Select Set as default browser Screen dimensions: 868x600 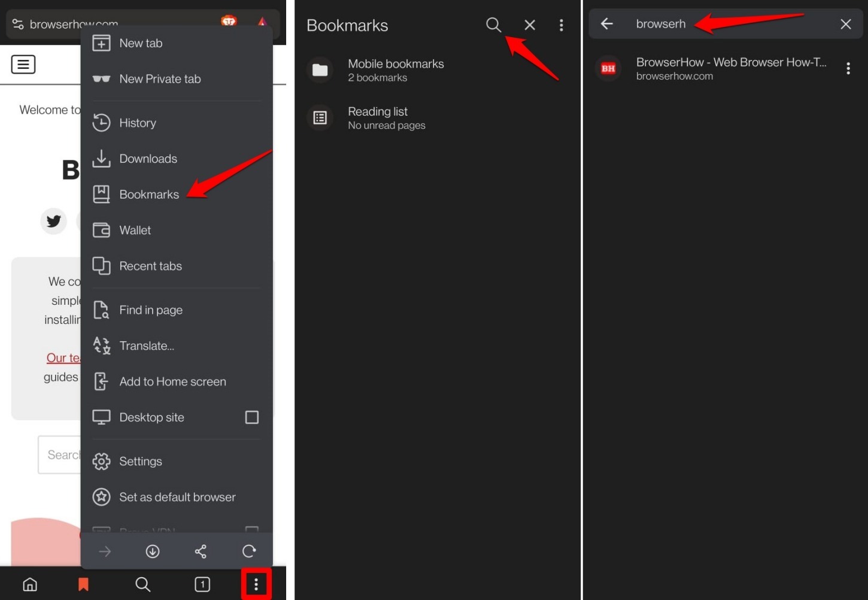coord(177,498)
